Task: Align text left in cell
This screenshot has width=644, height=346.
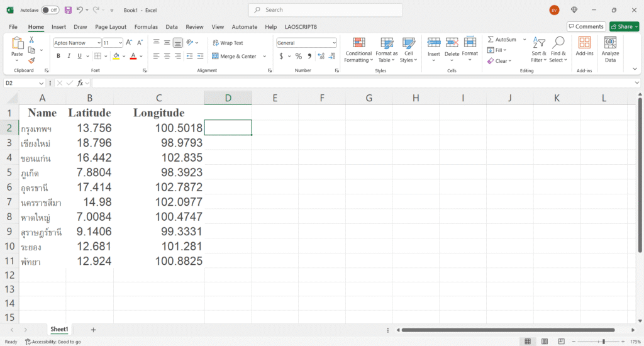Action: (156, 56)
